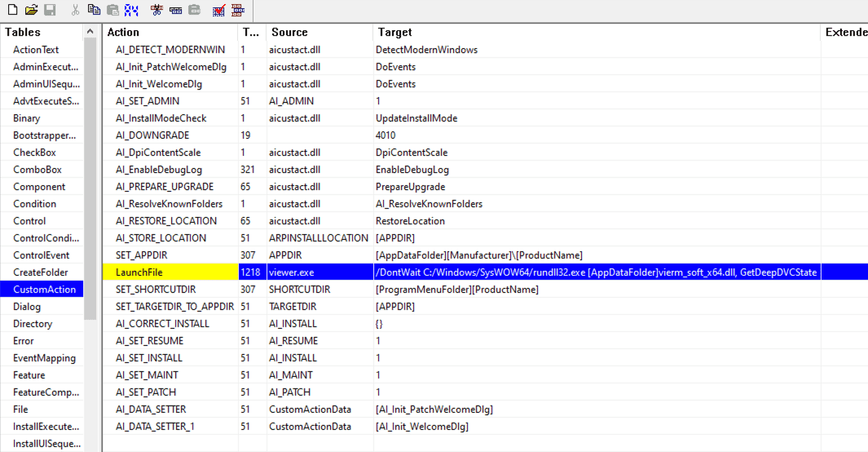Image resolution: width=868 pixels, height=452 pixels.
Task: Open a database with the folder icon
Action: (x=31, y=11)
